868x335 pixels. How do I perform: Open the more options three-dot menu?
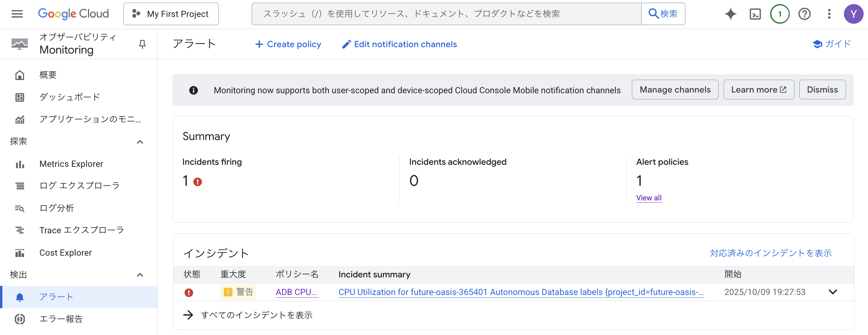(x=829, y=14)
